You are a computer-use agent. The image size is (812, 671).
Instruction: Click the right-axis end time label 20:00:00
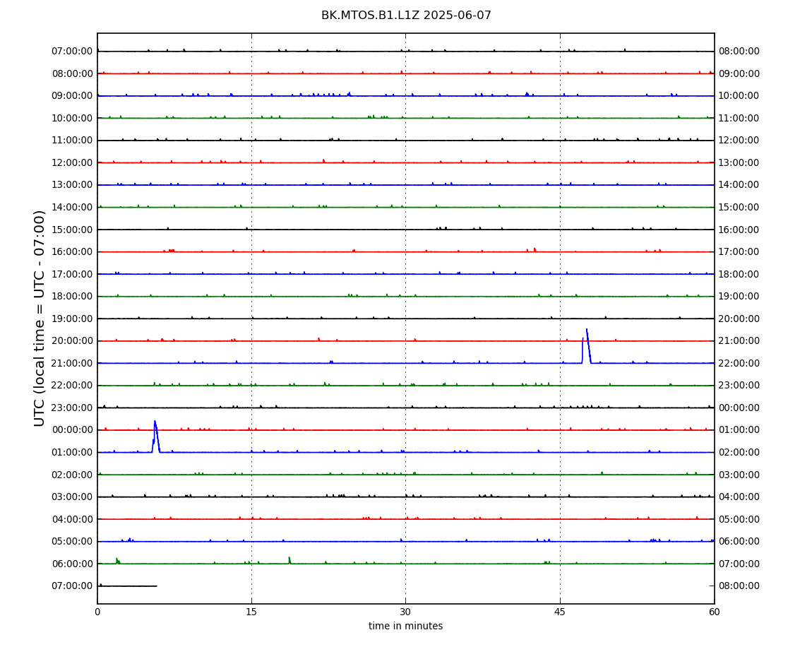(739, 319)
